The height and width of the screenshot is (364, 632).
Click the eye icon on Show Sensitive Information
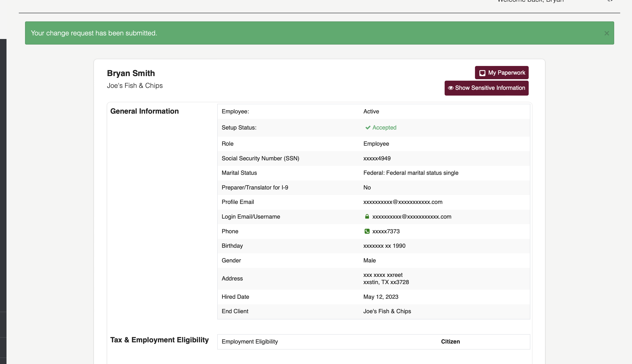click(x=451, y=88)
